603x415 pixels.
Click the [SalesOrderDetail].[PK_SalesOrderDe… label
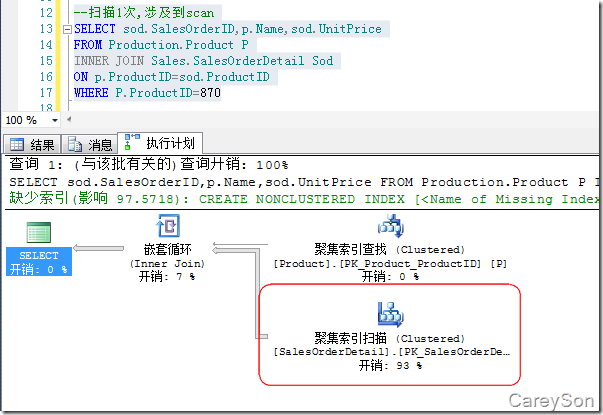tap(391, 352)
